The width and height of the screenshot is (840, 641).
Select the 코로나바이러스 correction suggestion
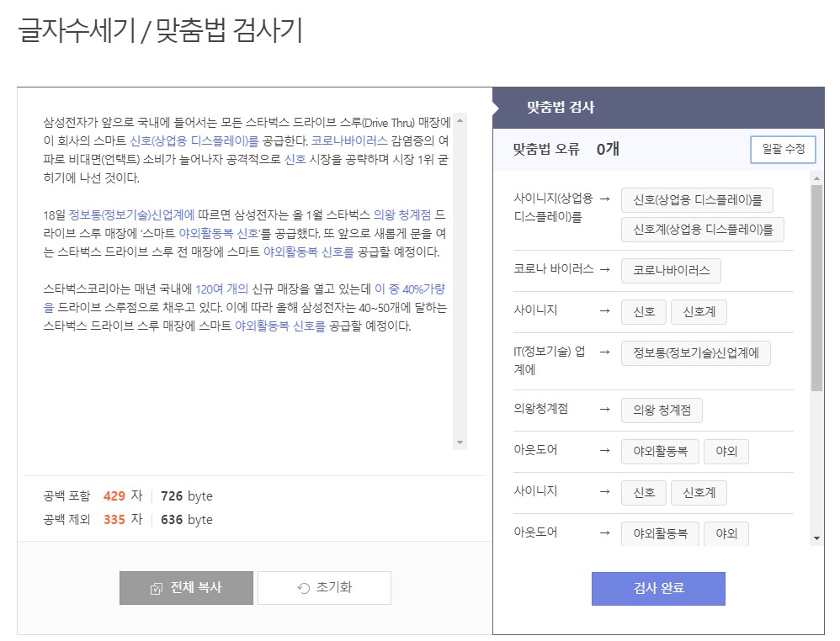(671, 270)
